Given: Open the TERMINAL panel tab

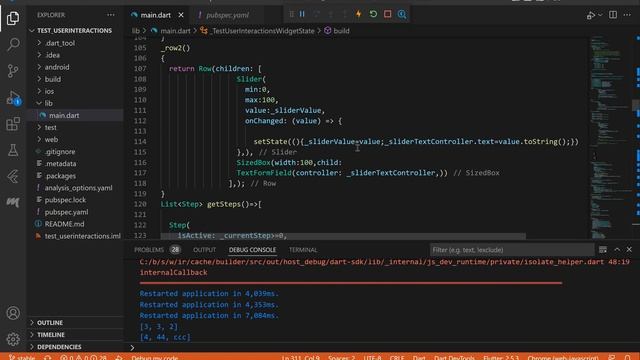Looking at the screenshot, I should point(303,250).
